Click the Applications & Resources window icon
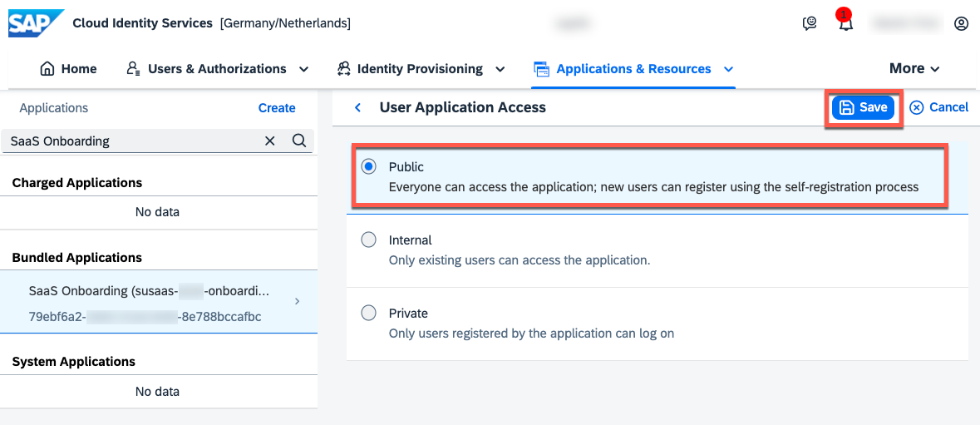The height and width of the screenshot is (425, 980). point(540,69)
